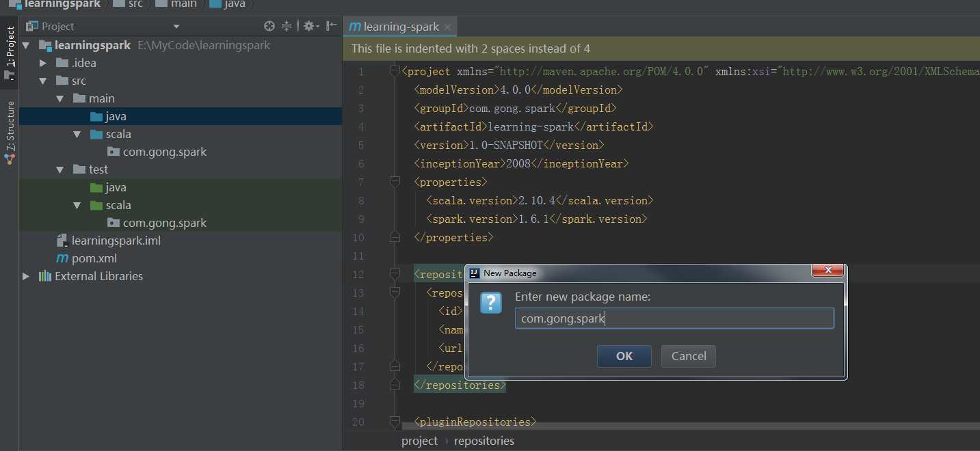980x451 pixels.
Task: Click the IntelliJ logo in New Package title bar
Action: 474,273
